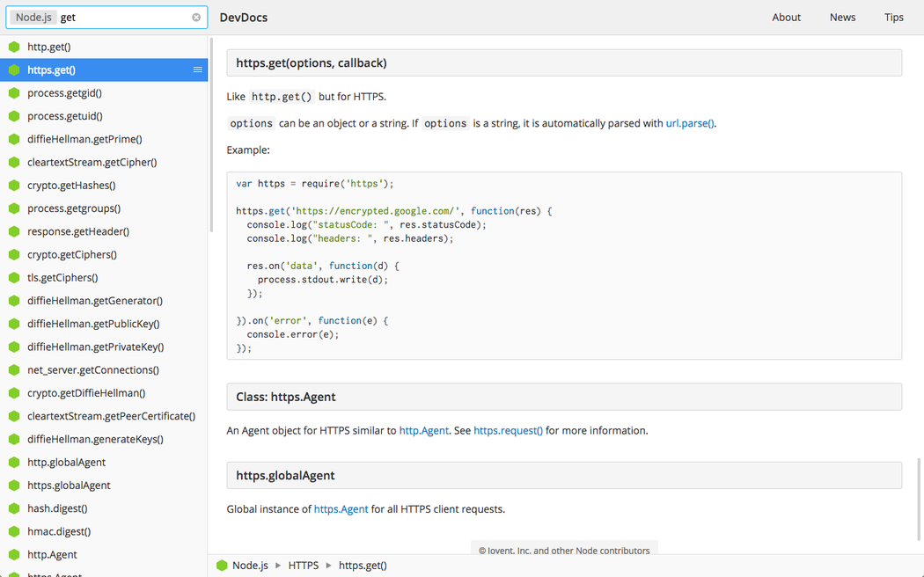Select diffieHellman.getPrime() in the sidebar

point(84,139)
